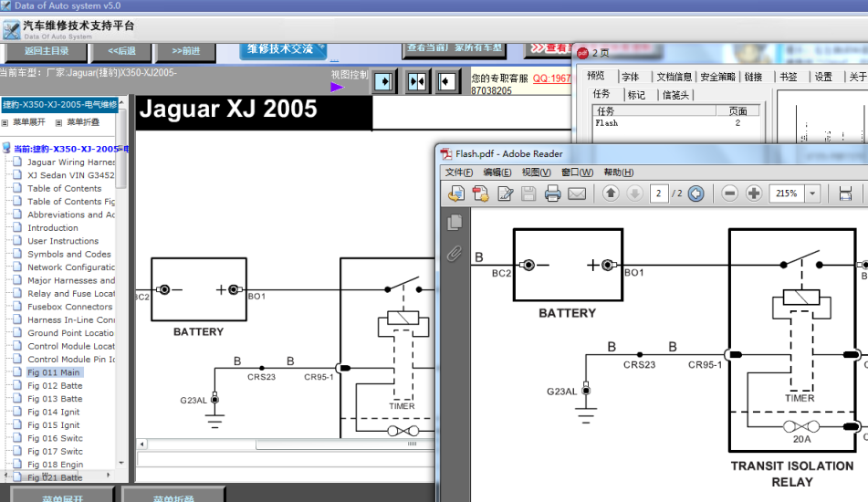Collapse all menus with 菜单折叠
Screen dimensions: 868x502
pos(82,122)
